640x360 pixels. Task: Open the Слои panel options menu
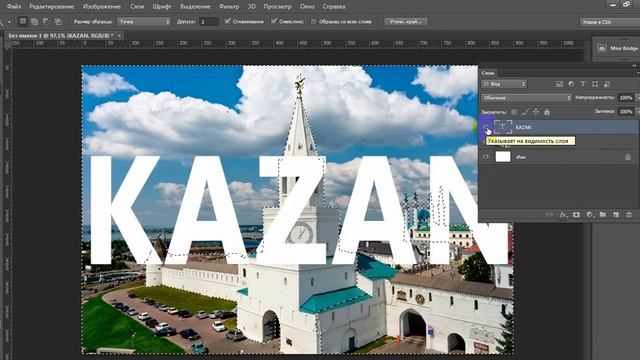point(638,73)
